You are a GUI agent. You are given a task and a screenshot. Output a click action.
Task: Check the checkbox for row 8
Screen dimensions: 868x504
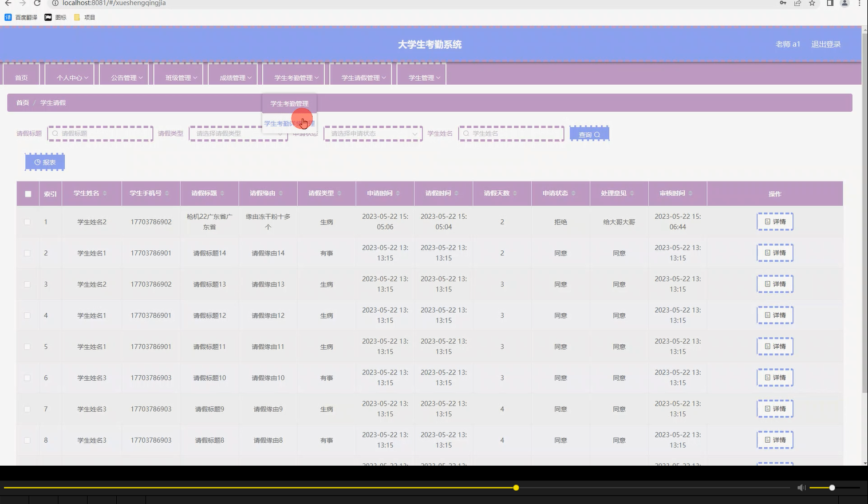27,440
